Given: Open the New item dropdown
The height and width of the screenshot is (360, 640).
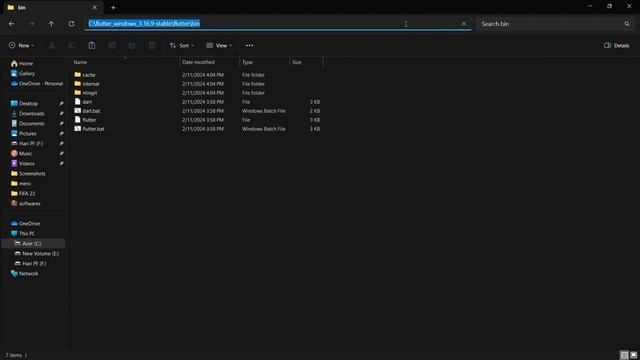Looking at the screenshot, I should [x=22, y=45].
